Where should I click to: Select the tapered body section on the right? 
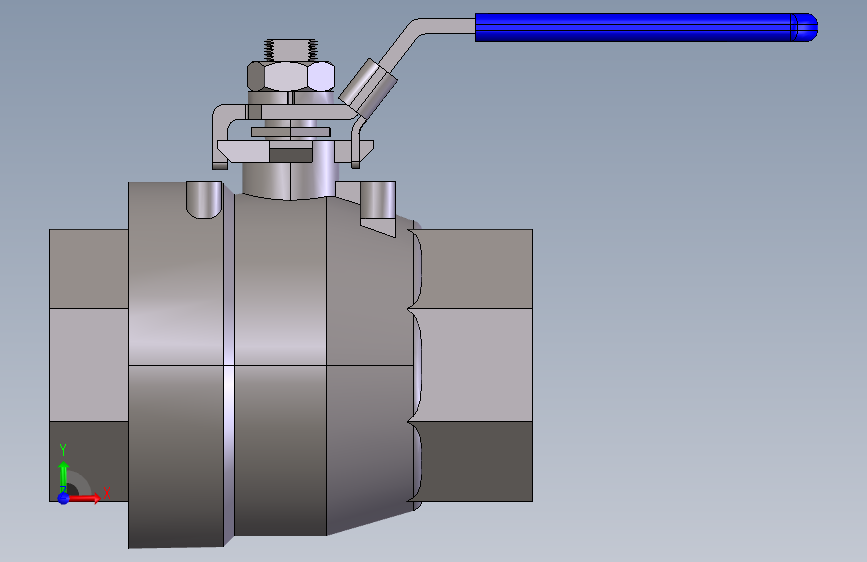370,365
